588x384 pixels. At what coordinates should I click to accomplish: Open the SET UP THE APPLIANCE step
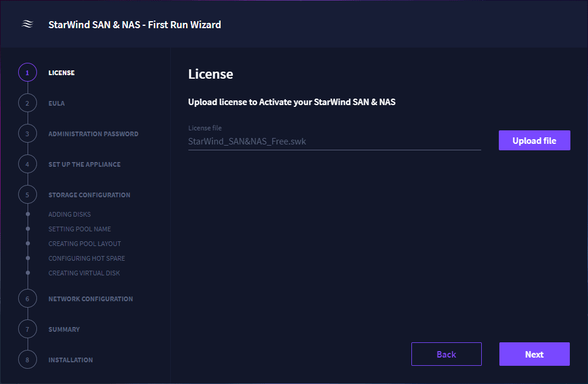[85, 164]
